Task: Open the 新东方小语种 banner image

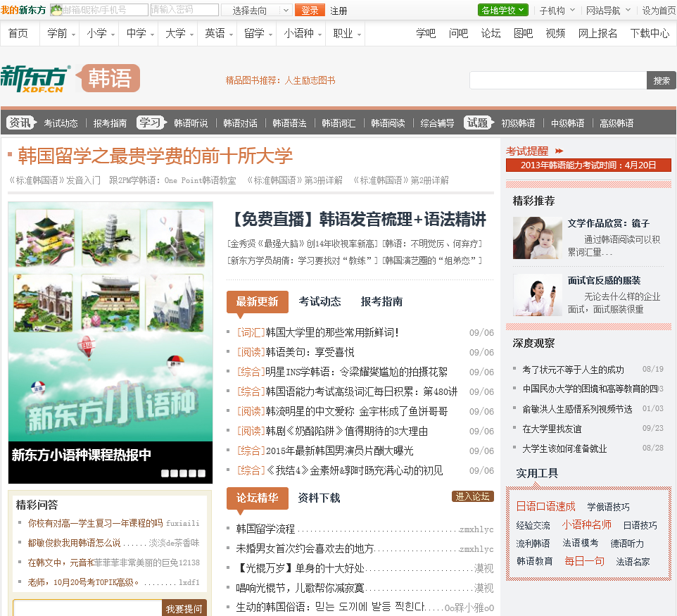Action: (110, 322)
